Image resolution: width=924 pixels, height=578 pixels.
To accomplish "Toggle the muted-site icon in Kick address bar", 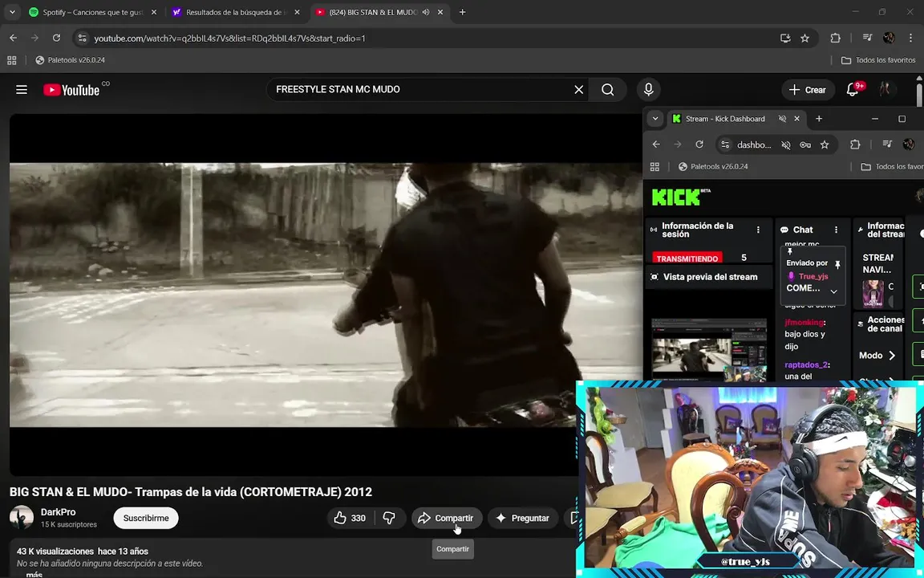I will (785, 144).
